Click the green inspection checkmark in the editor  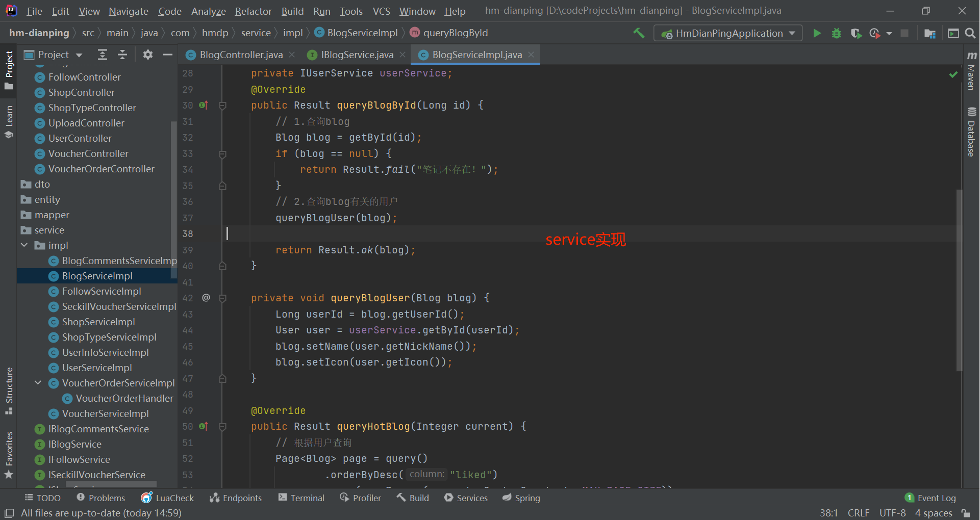(953, 74)
